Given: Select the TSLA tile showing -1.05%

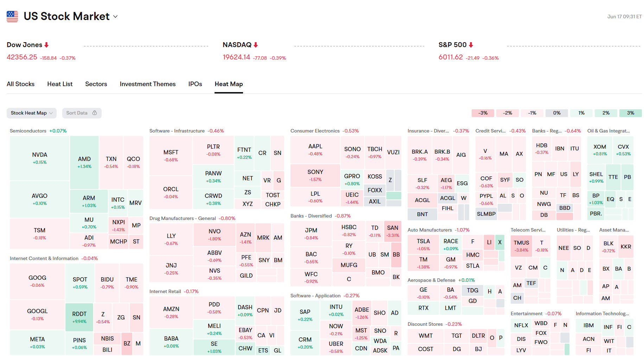Looking at the screenshot, I should 423,245.
